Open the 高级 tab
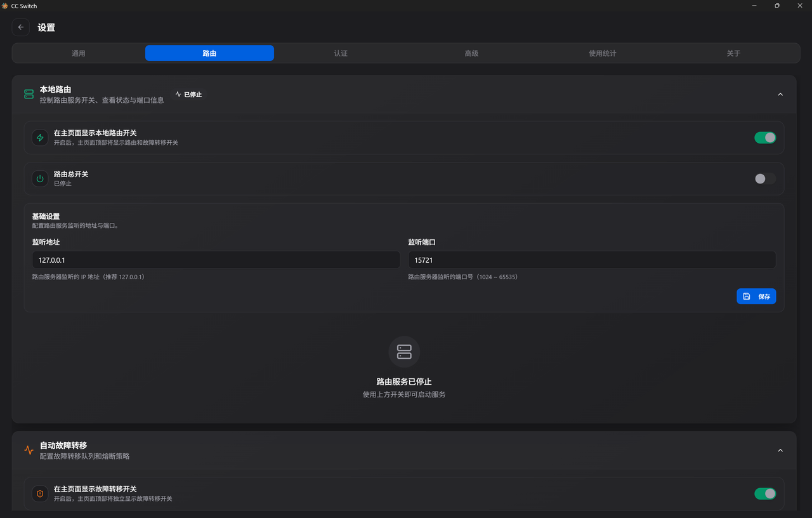 click(x=471, y=53)
